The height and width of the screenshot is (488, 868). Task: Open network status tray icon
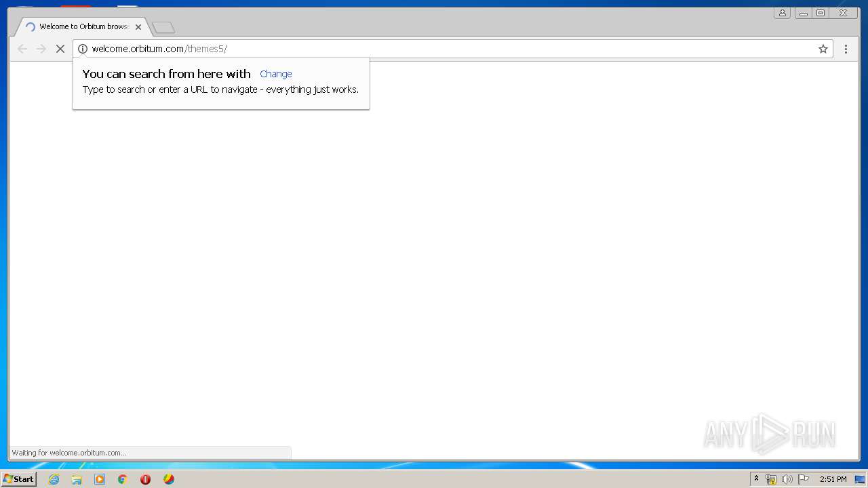[x=771, y=479]
